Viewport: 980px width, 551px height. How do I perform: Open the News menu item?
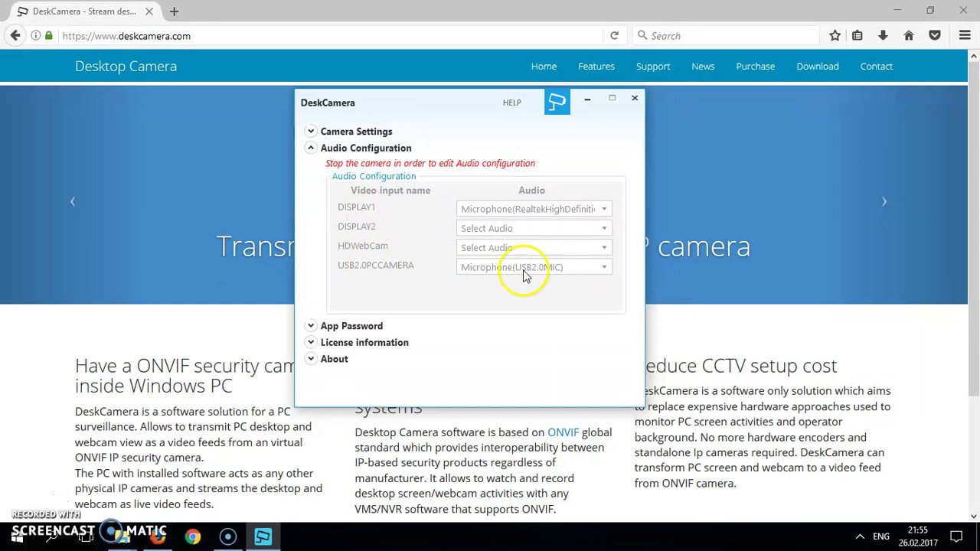703,67
